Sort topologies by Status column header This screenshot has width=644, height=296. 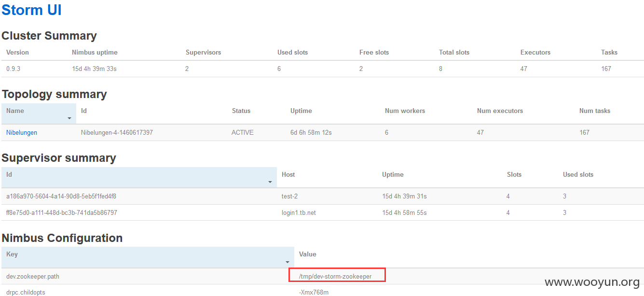[x=241, y=111]
